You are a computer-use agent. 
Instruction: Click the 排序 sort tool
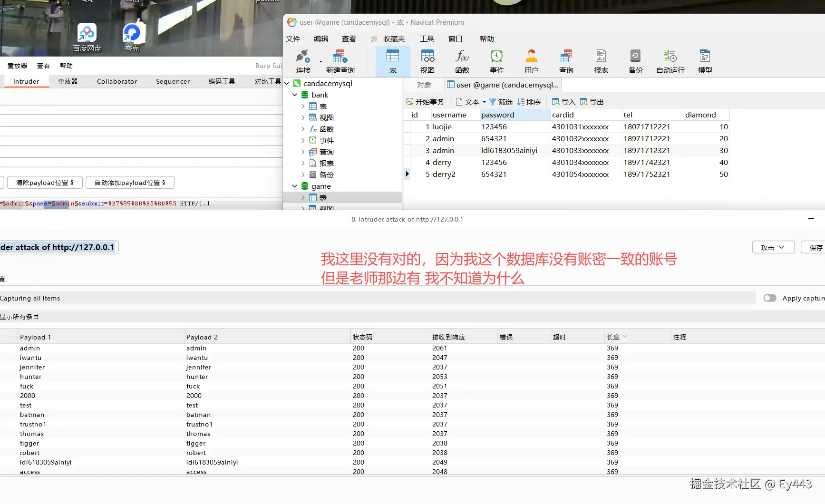coord(529,102)
